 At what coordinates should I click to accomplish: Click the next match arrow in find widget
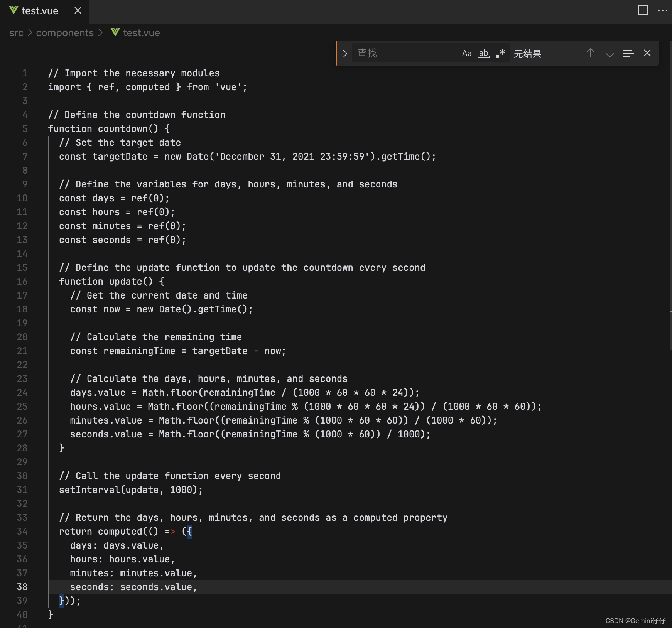click(609, 53)
